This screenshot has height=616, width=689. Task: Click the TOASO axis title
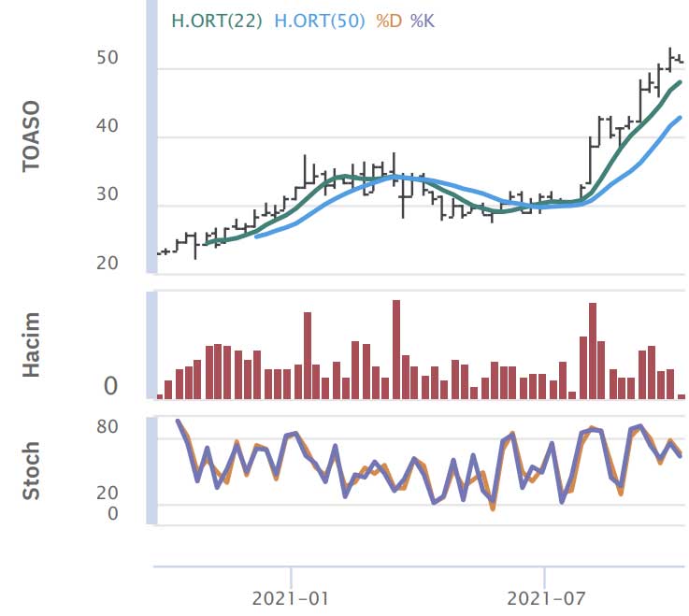(31, 136)
